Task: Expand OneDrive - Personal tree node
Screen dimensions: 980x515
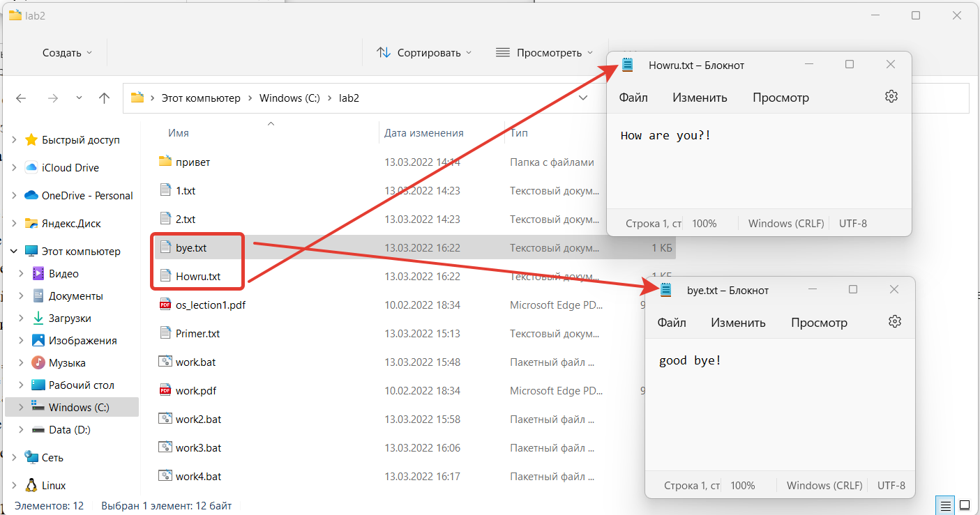Action: [14, 195]
